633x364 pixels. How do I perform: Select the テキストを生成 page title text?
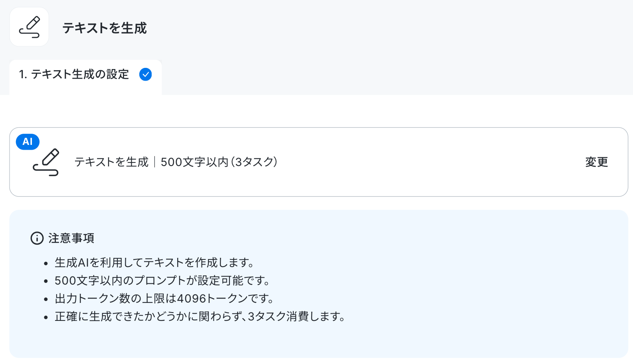pyautogui.click(x=105, y=28)
